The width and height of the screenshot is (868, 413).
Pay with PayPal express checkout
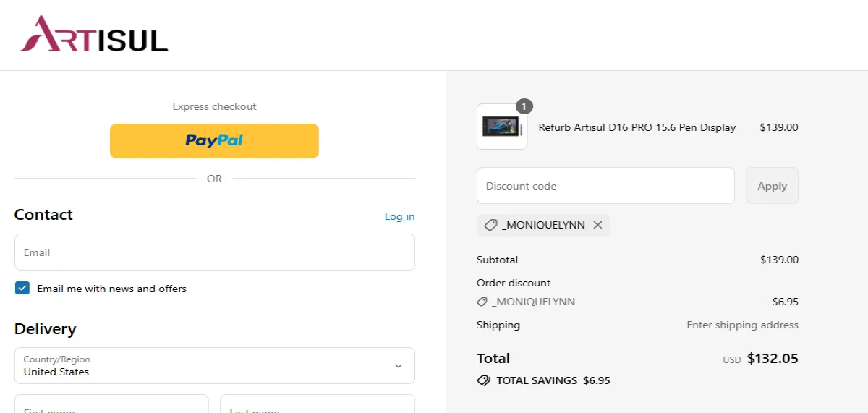click(214, 140)
